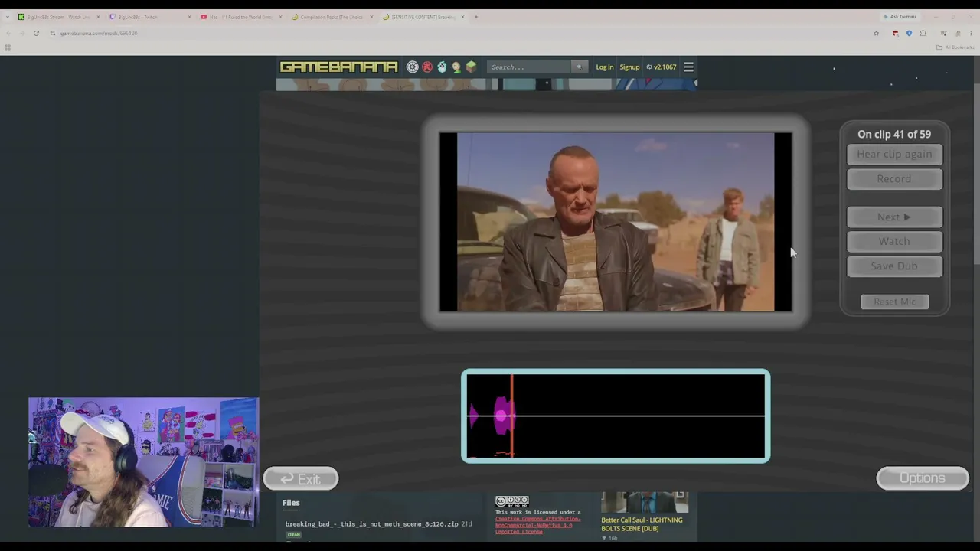This screenshot has height=551, width=980.
Task: Click the Log In link
Action: [x=605, y=67]
